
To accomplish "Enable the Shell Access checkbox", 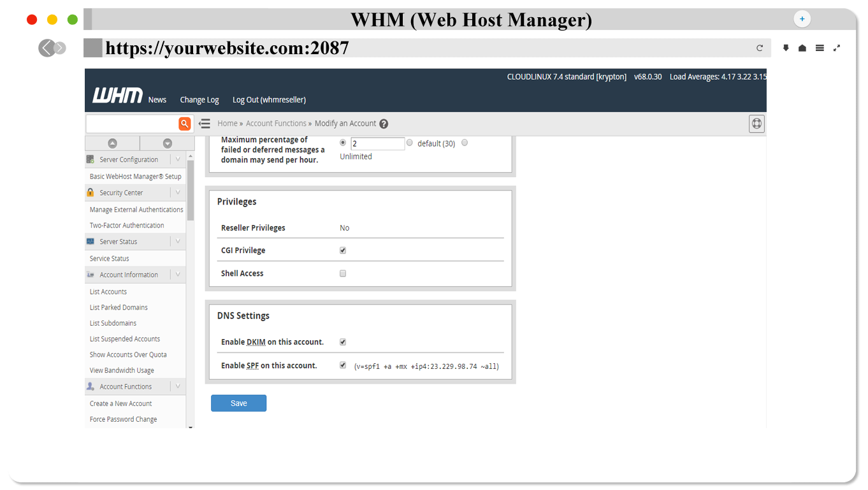I will tap(343, 273).
